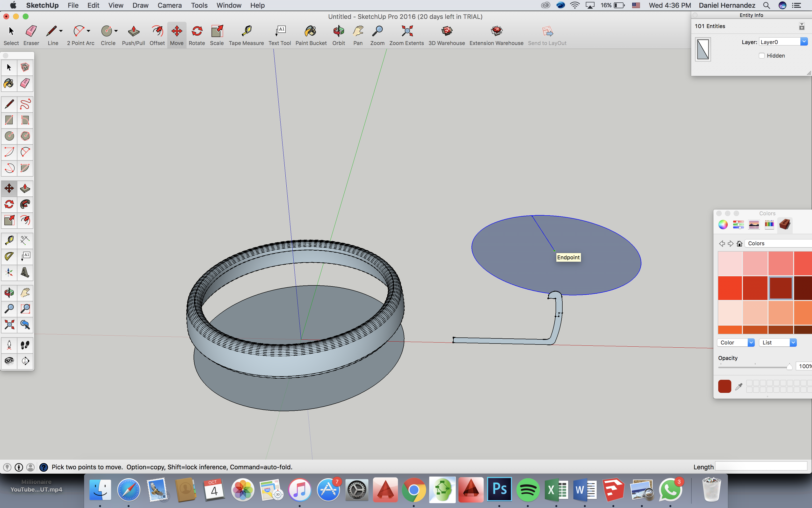Click the Opacity percentage field
This screenshot has height=508, width=812.
click(805, 366)
